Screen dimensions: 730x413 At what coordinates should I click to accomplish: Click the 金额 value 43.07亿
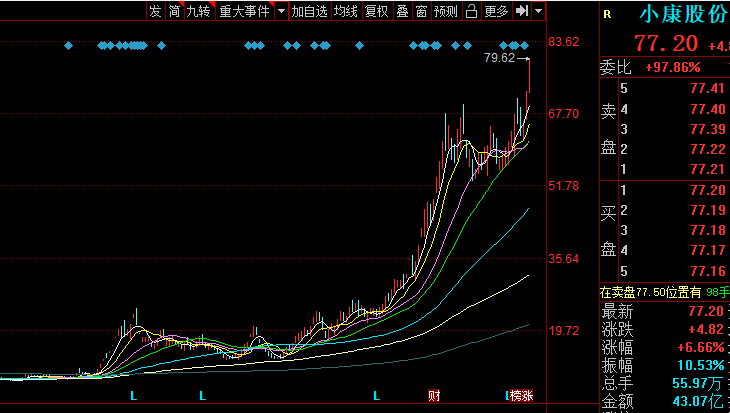click(x=698, y=401)
